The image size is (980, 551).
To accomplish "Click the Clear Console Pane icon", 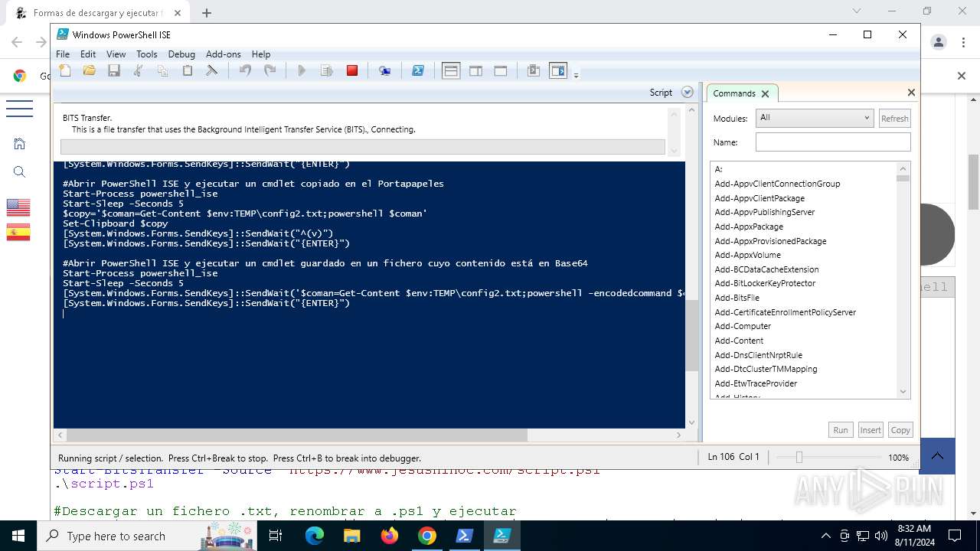I will [x=211, y=70].
